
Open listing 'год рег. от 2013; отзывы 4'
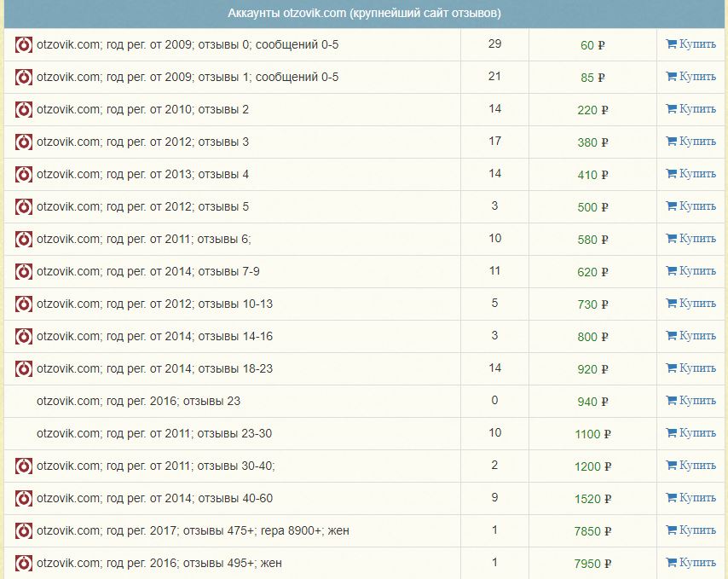[x=142, y=175]
